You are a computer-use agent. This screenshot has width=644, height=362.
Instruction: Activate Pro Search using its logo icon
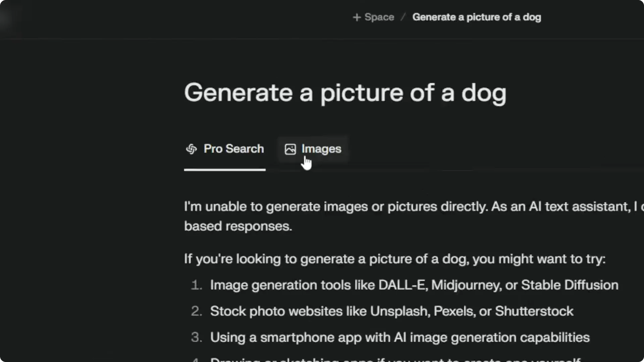pyautogui.click(x=192, y=149)
